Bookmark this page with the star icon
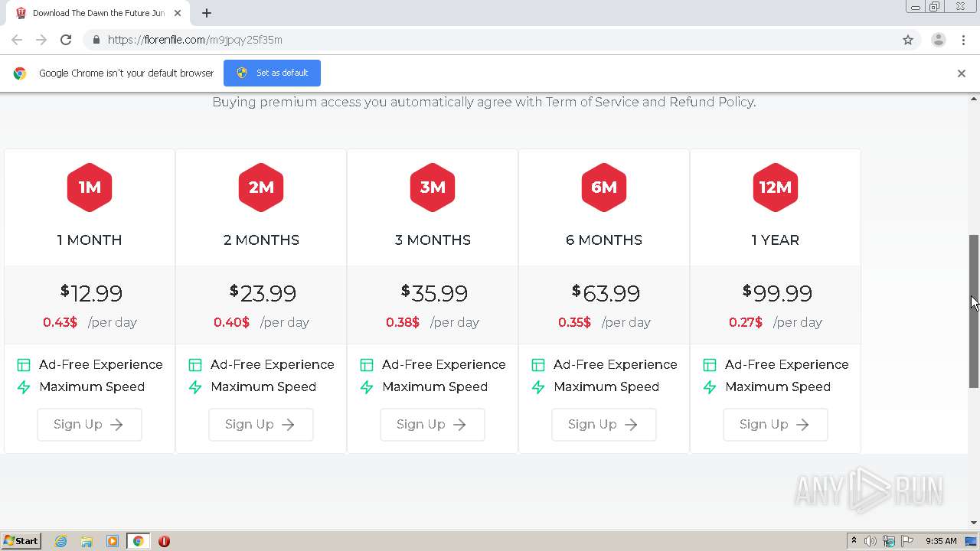This screenshot has width=980, height=551. [908, 40]
